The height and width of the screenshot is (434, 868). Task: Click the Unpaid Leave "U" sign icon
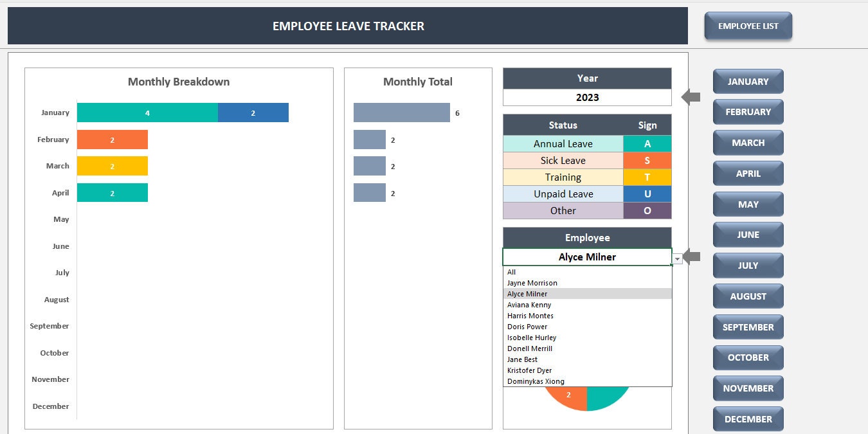pos(647,194)
